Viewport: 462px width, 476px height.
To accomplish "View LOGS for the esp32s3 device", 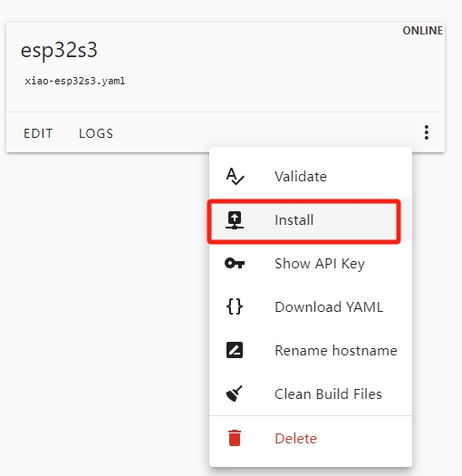I will click(x=96, y=133).
